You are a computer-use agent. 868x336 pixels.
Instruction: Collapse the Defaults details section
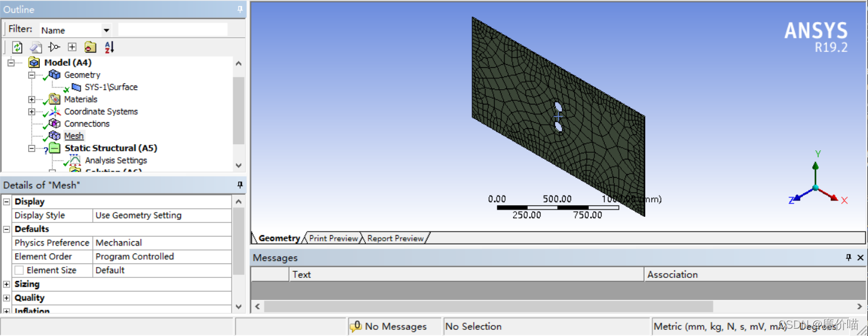click(7, 229)
